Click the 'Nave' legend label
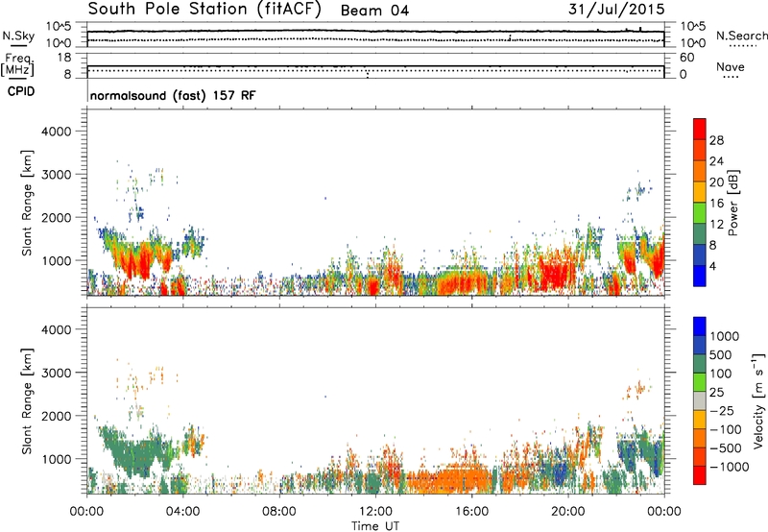The height and width of the screenshot is (532, 768). click(x=731, y=66)
